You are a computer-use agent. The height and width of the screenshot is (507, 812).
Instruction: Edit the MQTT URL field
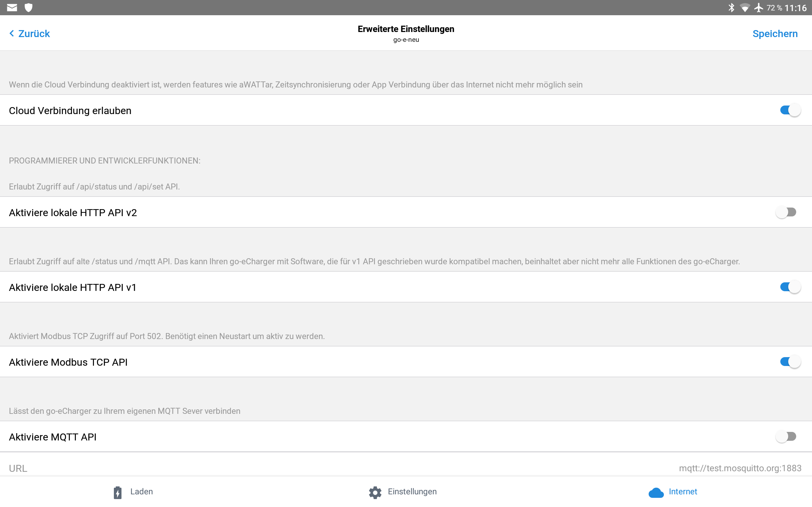pyautogui.click(x=740, y=468)
